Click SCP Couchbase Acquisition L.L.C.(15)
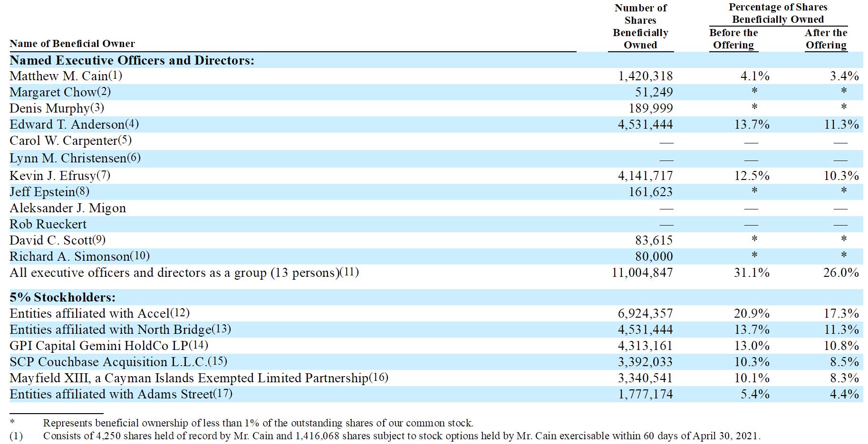 [x=118, y=362]
